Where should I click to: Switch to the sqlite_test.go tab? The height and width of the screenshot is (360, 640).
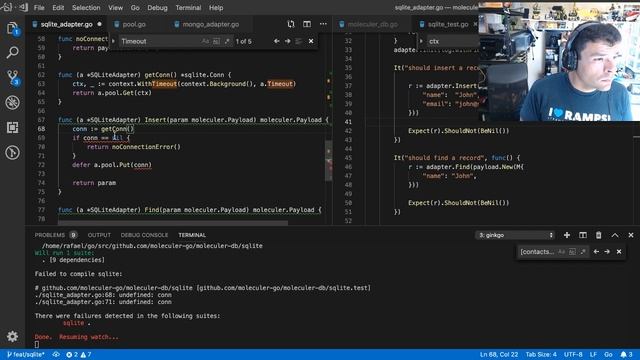(x=448, y=24)
